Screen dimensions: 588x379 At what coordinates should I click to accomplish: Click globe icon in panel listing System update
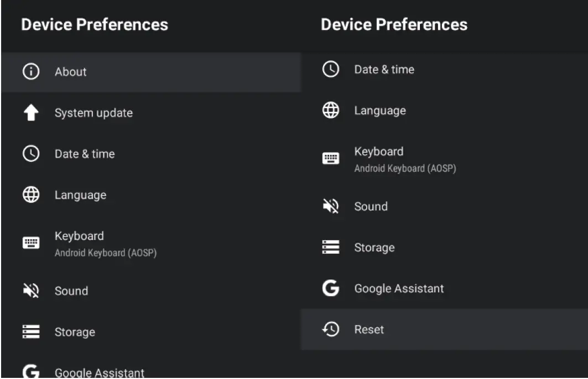[x=30, y=195]
